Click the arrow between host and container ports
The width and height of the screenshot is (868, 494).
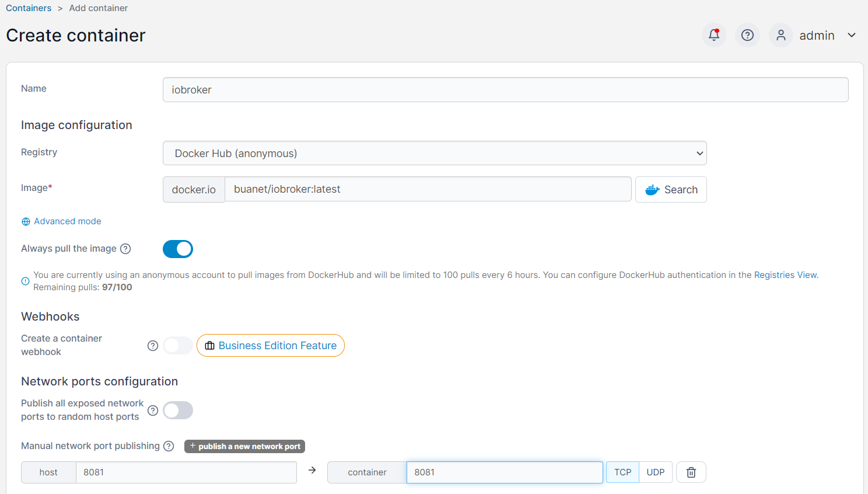[312, 470]
